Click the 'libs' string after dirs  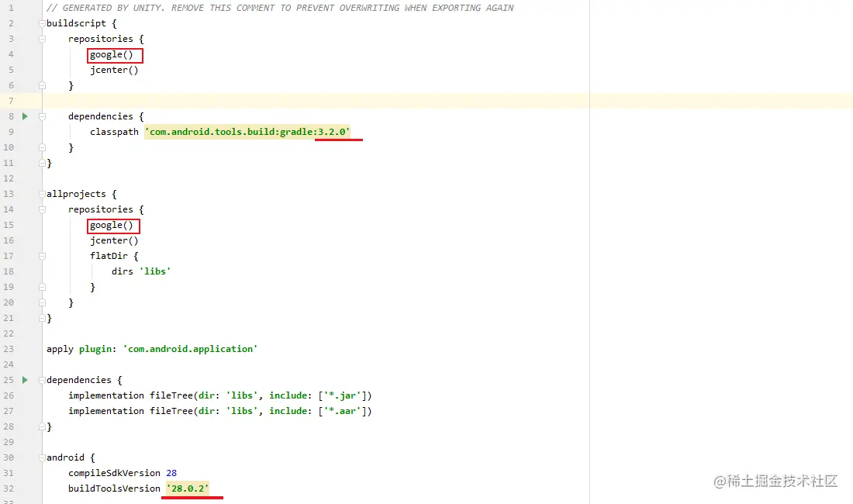tap(155, 271)
